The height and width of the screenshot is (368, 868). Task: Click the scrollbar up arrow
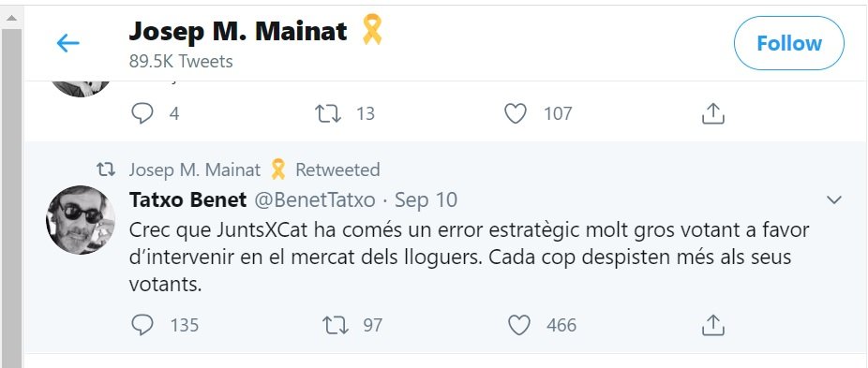pyautogui.click(x=11, y=19)
